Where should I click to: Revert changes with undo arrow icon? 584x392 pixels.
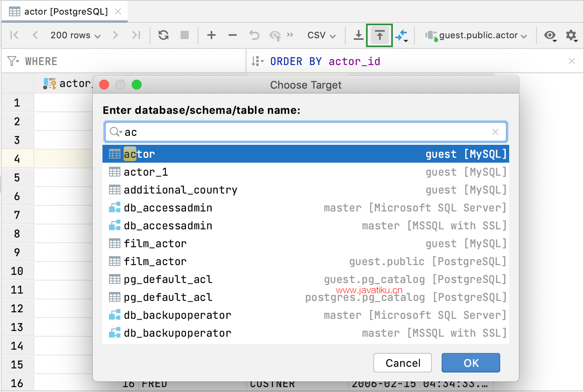254,35
